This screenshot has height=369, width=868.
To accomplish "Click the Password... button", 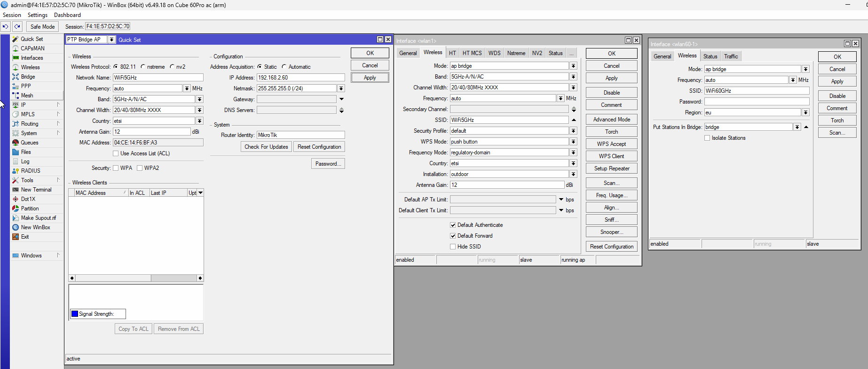I will tap(328, 164).
